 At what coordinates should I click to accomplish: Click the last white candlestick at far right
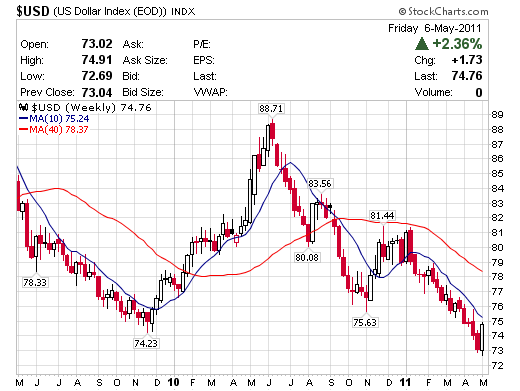point(482,337)
